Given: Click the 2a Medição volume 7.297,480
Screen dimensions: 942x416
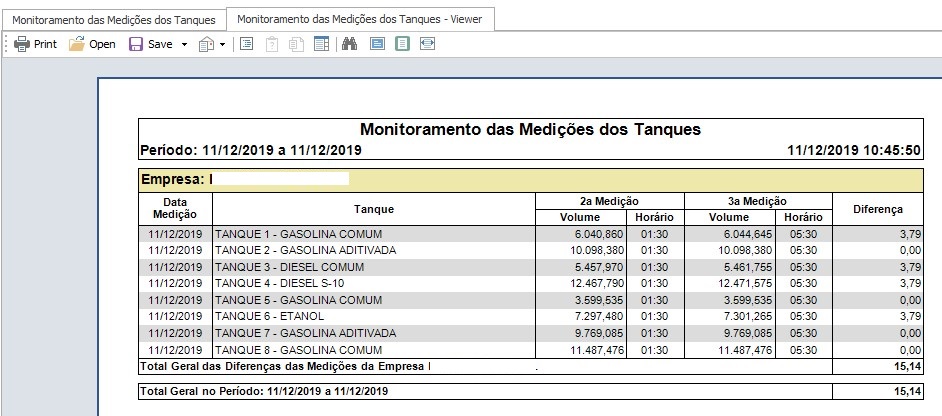Looking at the screenshot, I should coord(599,316).
